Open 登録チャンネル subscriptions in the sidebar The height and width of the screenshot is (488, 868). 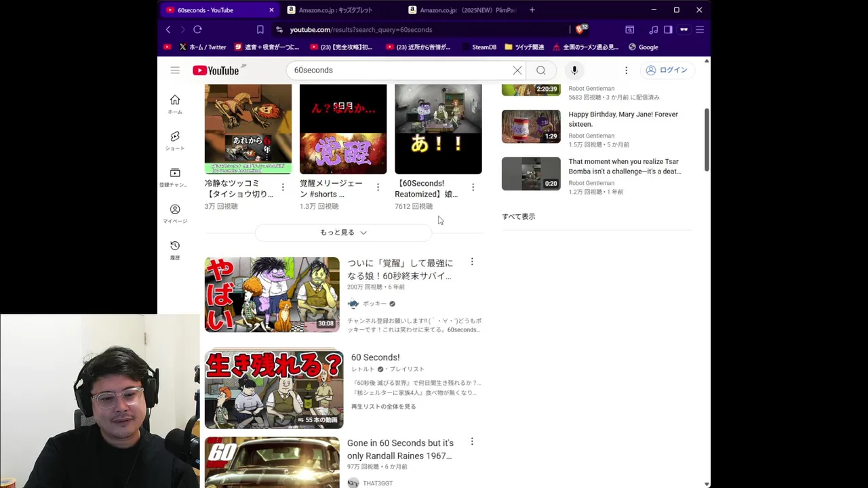(175, 178)
